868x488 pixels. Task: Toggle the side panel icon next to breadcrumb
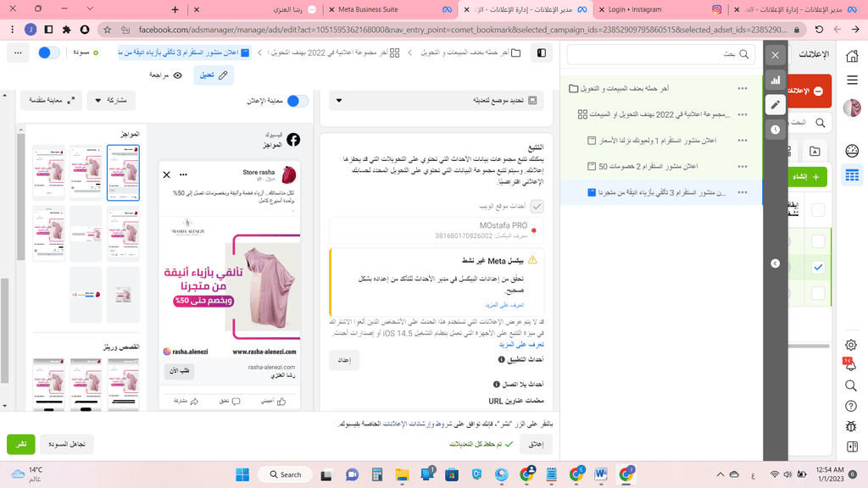point(542,53)
